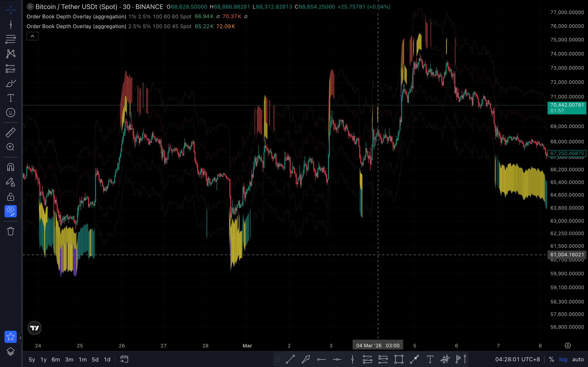This screenshot has width=588, height=367.
Task: Open Go to date calendar
Action: 124,359
